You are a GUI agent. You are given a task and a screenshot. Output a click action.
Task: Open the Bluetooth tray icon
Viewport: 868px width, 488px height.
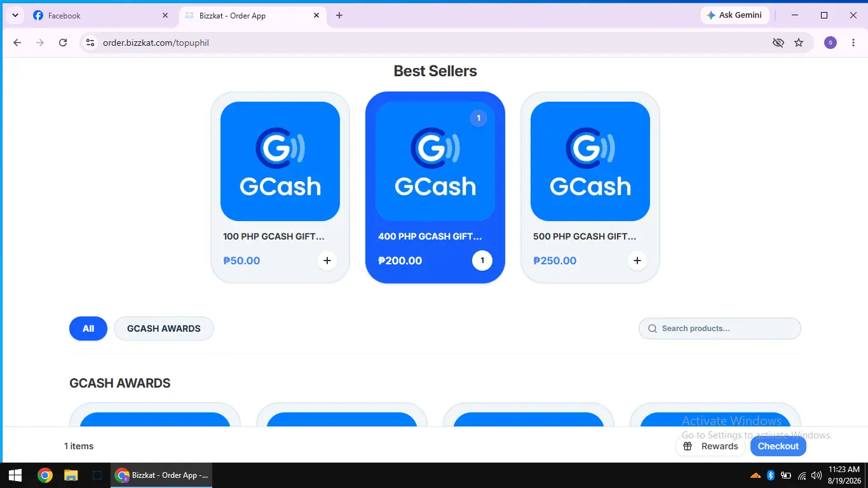click(x=771, y=475)
